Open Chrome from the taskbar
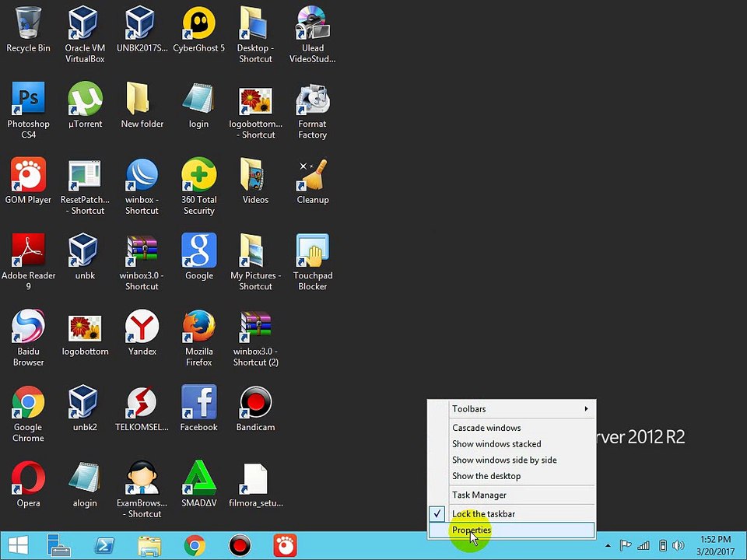747x560 pixels. [x=195, y=546]
